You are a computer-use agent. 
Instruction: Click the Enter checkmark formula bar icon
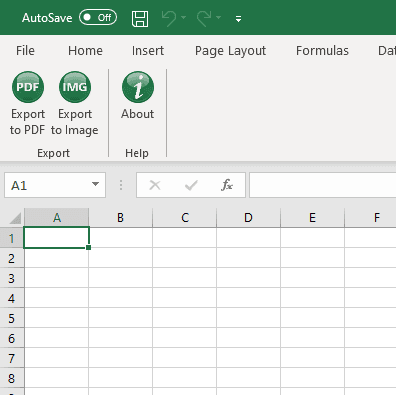coord(191,185)
